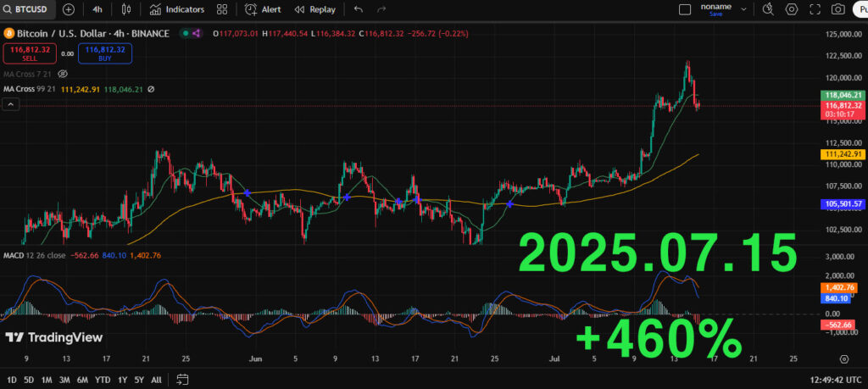This screenshot has width=868, height=389.
Task: Click the plus icon to compare symbols
Action: (69, 9)
